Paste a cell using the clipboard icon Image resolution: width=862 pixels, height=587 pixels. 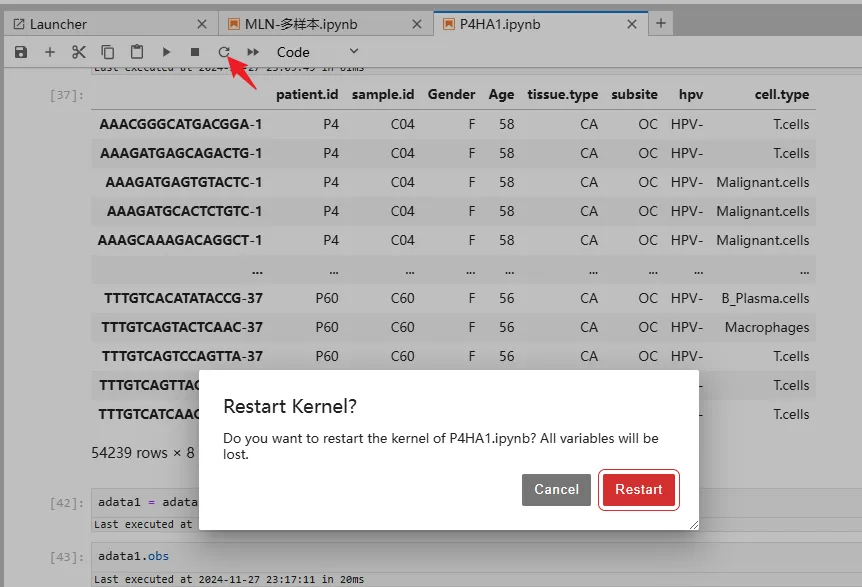tap(137, 52)
